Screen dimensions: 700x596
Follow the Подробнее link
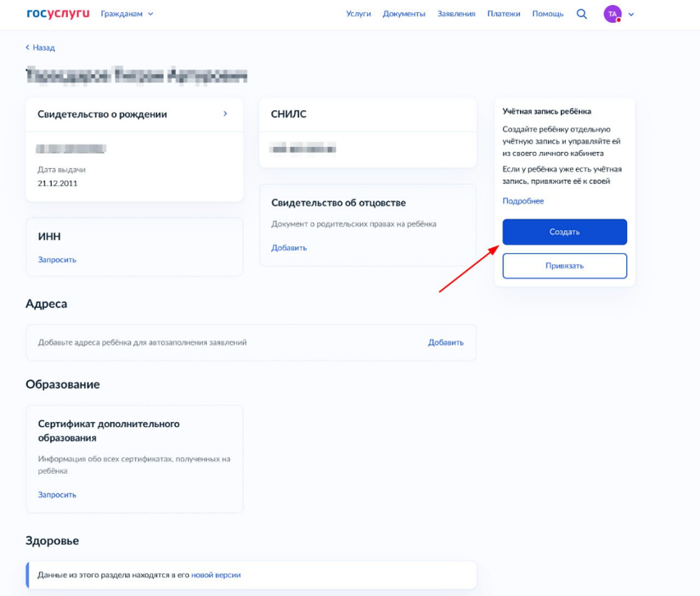pyautogui.click(x=523, y=201)
